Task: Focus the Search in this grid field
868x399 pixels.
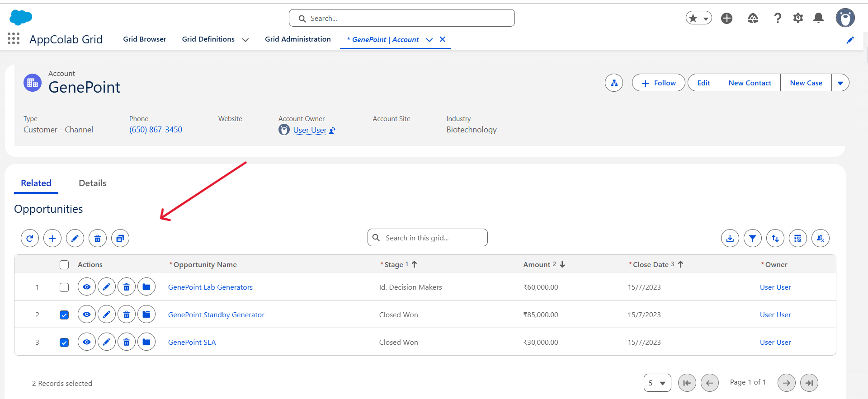Action: [428, 238]
